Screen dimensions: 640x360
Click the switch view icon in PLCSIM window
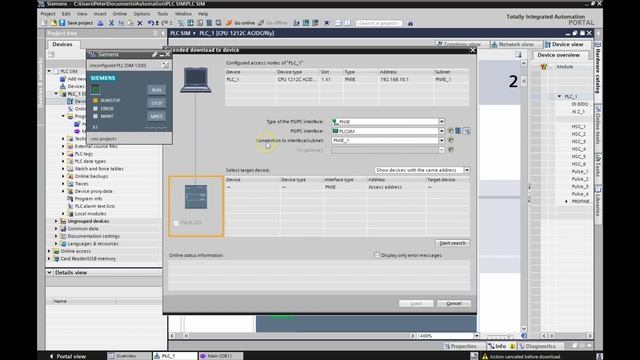pos(165,65)
